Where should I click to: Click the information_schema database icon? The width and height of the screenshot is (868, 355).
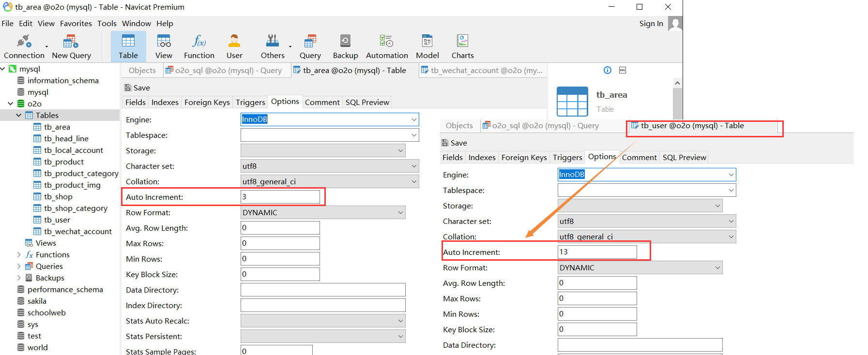21,80
